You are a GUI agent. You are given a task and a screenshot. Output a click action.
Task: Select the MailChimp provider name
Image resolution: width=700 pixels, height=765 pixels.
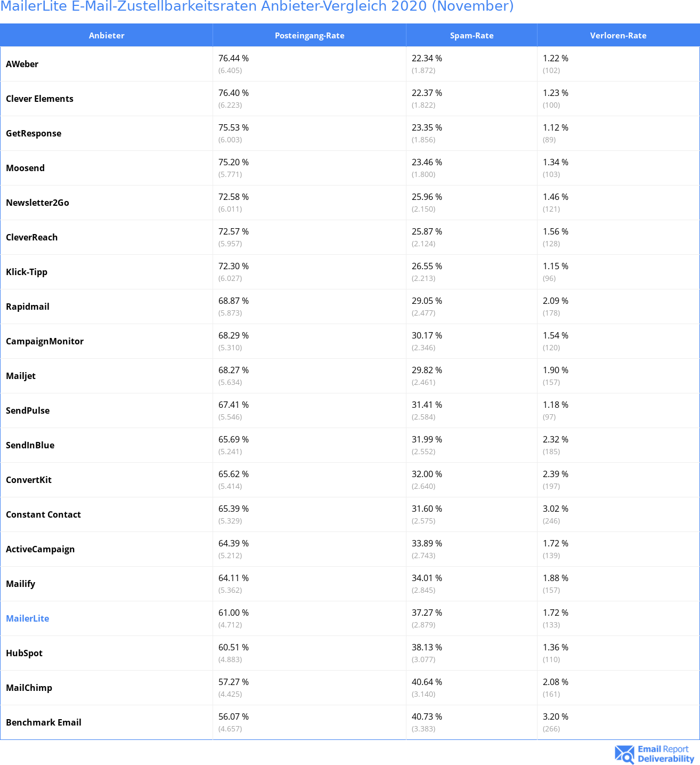pyautogui.click(x=29, y=688)
